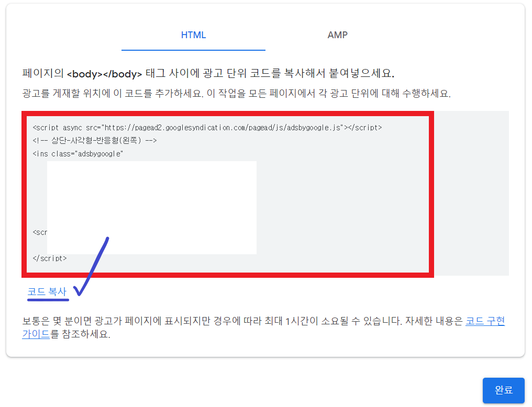This screenshot has height=407, width=532.
Task: Open the 코드 구현 가이드 link
Action: [485, 321]
